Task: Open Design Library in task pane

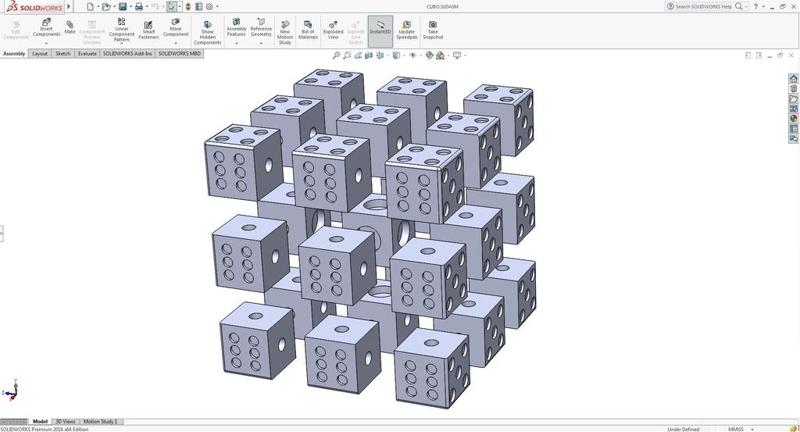Action: point(793,89)
